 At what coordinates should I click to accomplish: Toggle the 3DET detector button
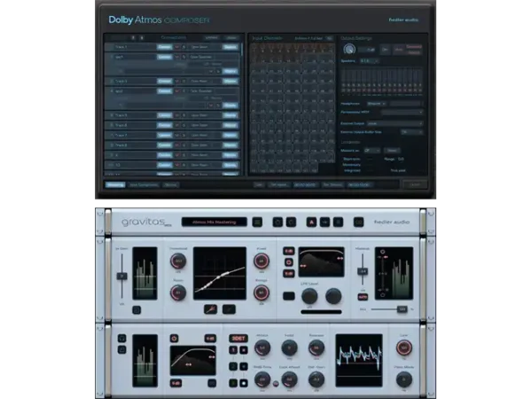(239, 339)
